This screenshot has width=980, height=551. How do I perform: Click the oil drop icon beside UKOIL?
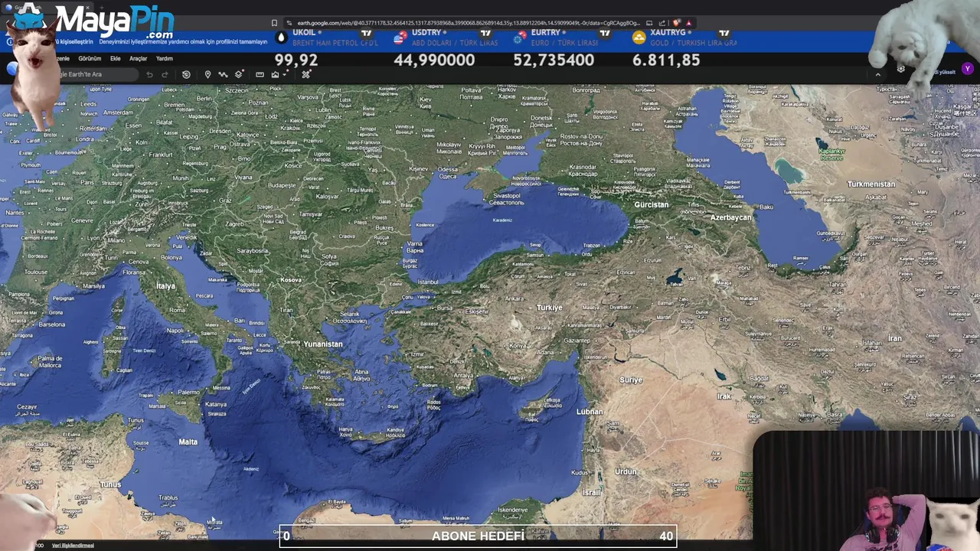click(x=282, y=37)
